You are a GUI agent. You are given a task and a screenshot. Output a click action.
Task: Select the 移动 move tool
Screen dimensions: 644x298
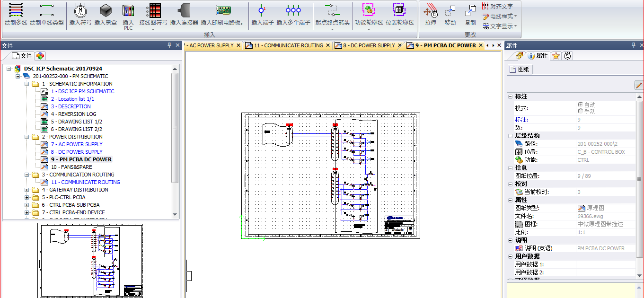[450, 14]
